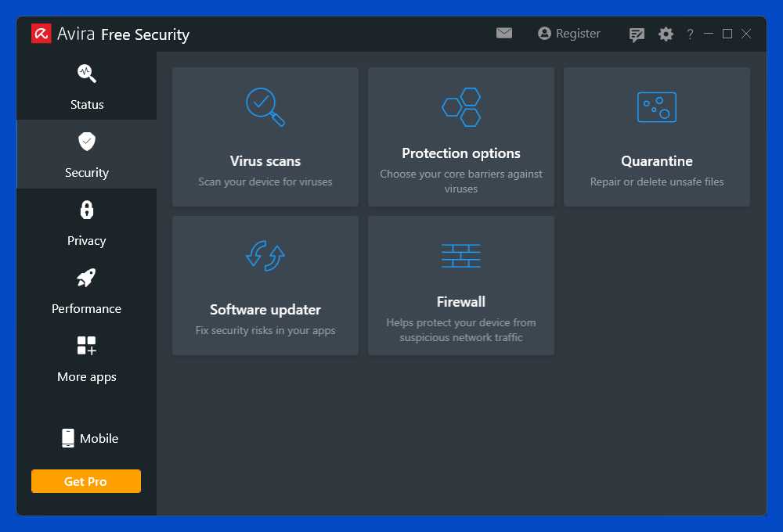Click the More apps grid-plus icon
Viewport: 783px width, 532px height.
tap(86, 345)
